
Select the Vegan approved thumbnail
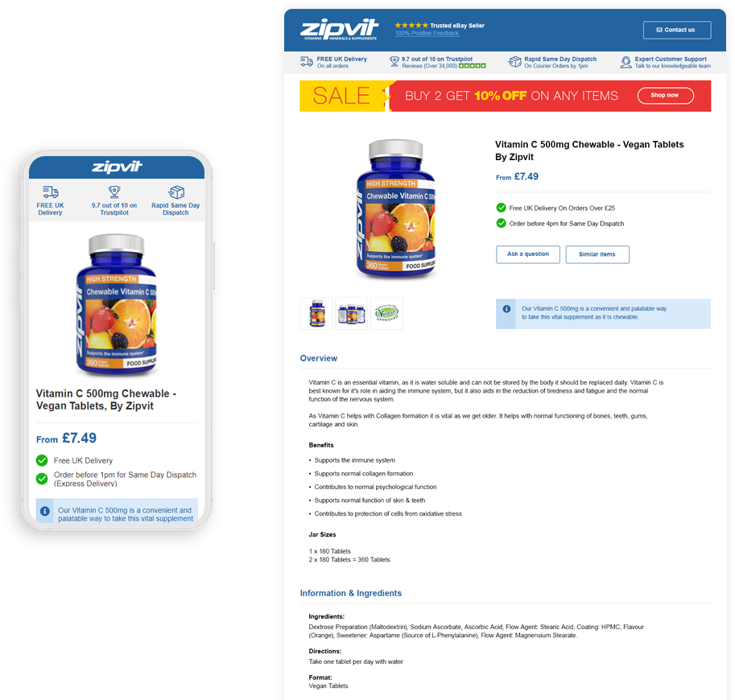386,314
